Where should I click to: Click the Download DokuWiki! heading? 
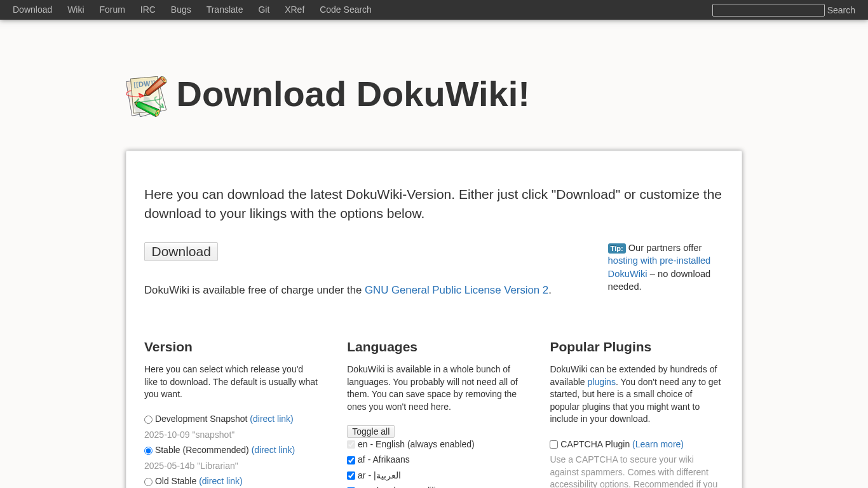click(x=353, y=94)
